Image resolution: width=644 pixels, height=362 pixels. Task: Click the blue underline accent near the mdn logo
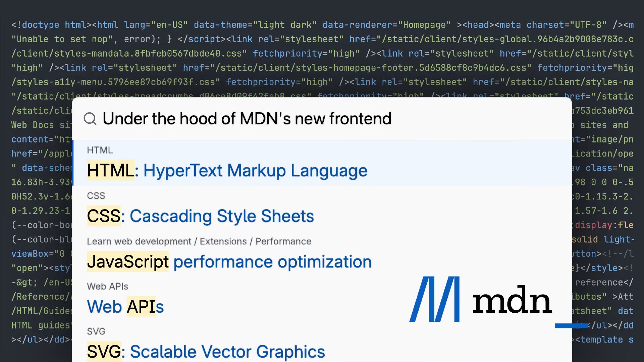[571, 325]
